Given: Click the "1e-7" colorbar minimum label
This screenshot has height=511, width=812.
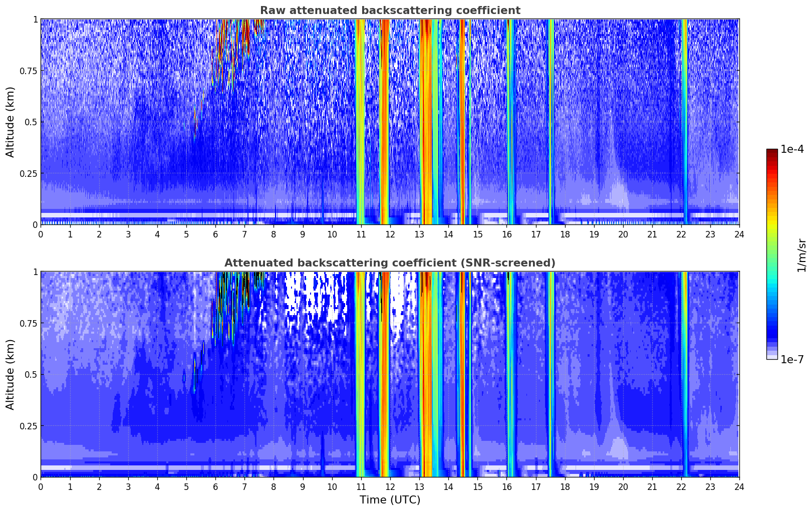Looking at the screenshot, I should pyautogui.click(x=792, y=359).
